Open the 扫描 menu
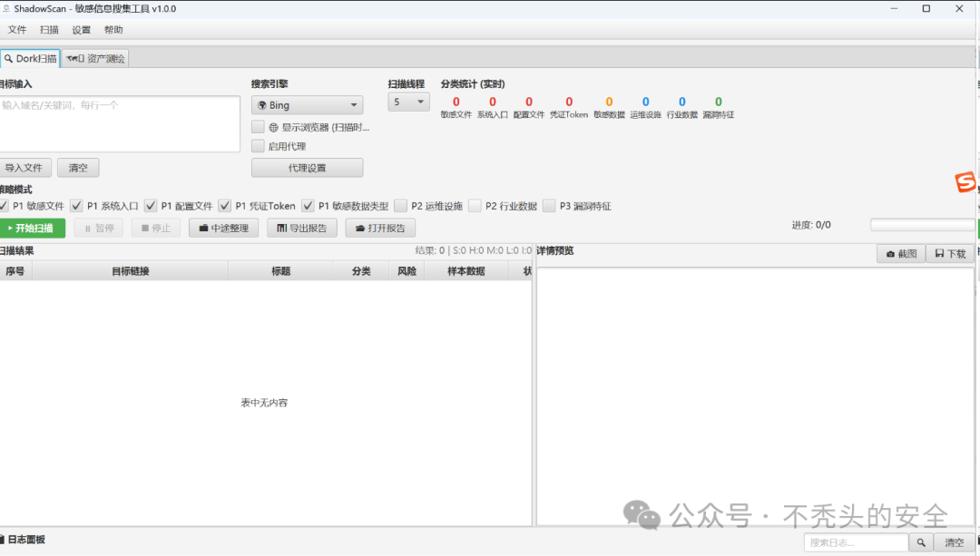 click(x=49, y=29)
